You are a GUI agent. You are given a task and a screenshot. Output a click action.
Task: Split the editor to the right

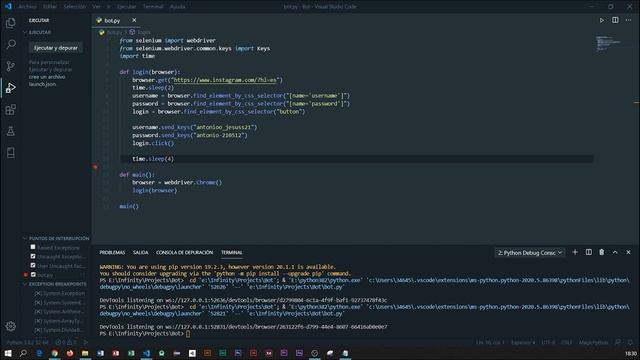click(615, 20)
